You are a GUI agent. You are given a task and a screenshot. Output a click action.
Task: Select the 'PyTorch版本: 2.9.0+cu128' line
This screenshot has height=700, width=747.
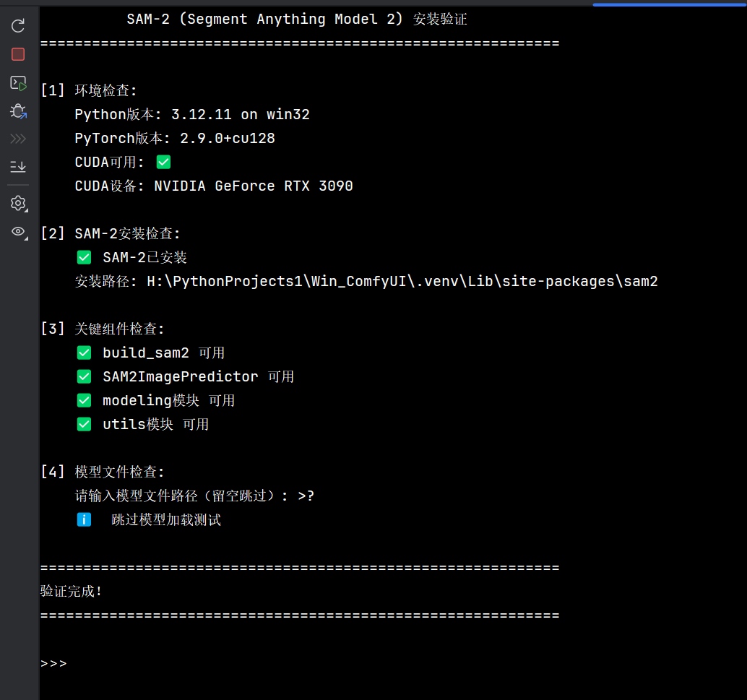click(175, 138)
